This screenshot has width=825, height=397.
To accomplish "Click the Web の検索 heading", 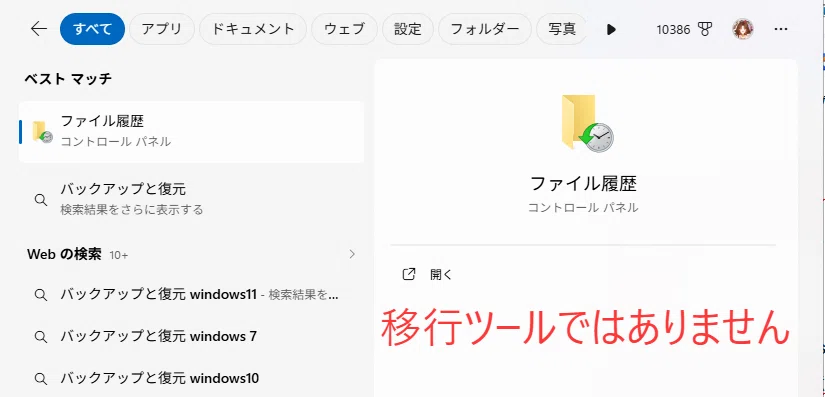I will (x=64, y=255).
